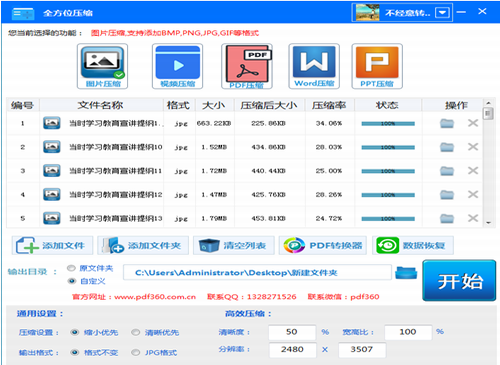
Task: Open the main menu icon in title bar
Action: tap(23, 13)
